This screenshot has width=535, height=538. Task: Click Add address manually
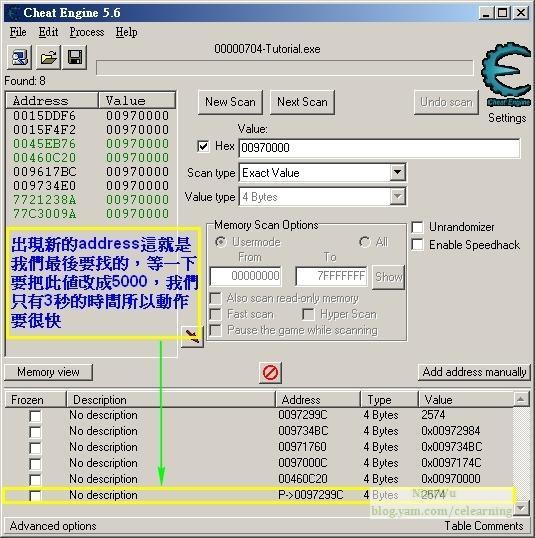coord(474,372)
